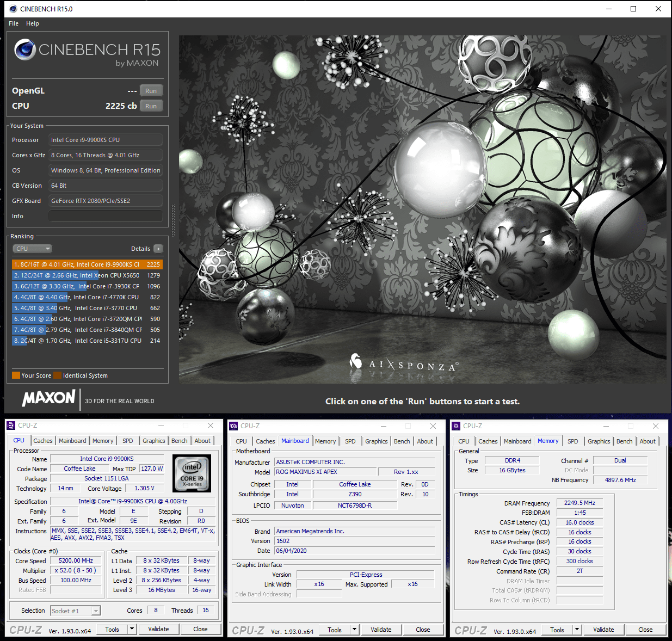
Task: Open SPD tab in first CPU-Z window
Action: coord(128,441)
